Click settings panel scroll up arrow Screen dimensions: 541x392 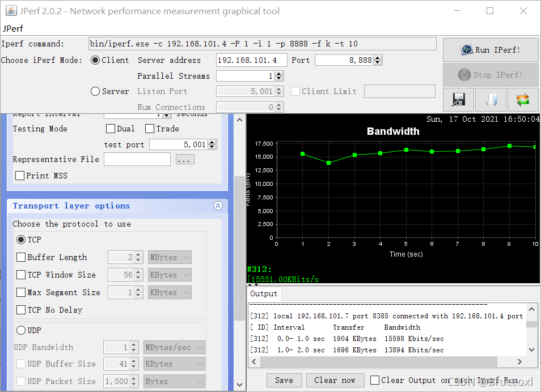pyautogui.click(x=240, y=120)
